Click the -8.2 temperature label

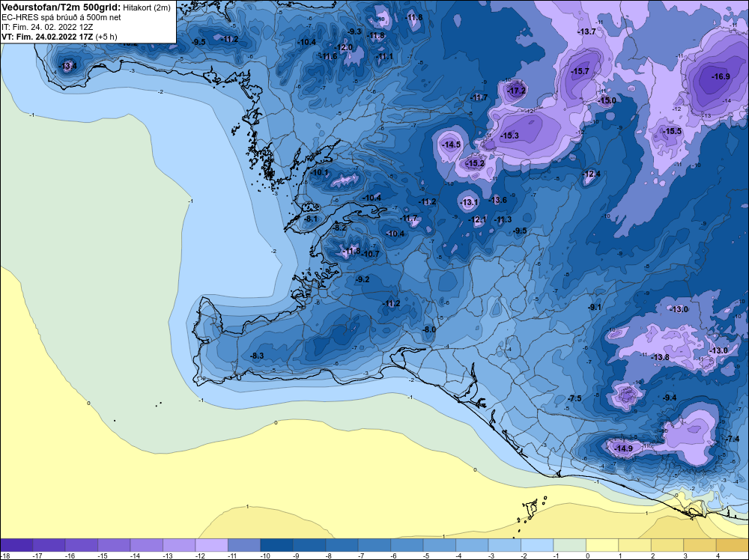339,228
